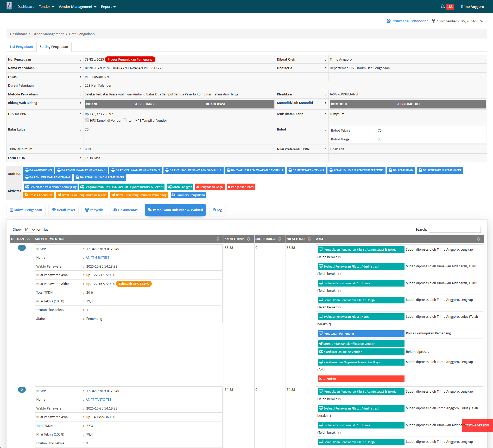
Task: Click the Search input field
Action: tap(454, 230)
